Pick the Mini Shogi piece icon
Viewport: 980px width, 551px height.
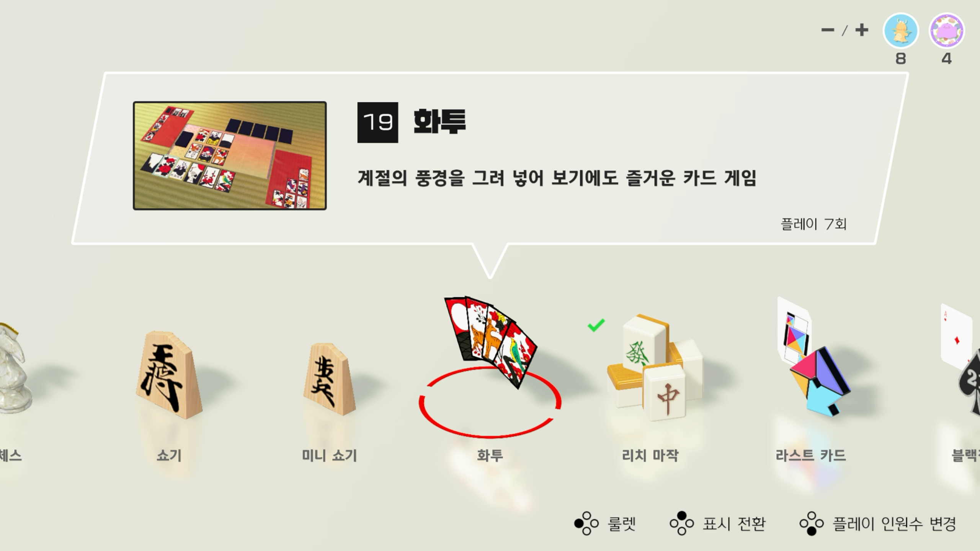[x=330, y=379]
